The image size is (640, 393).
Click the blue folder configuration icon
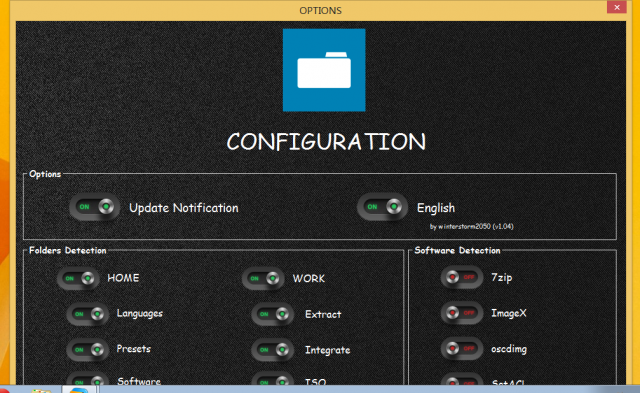pyautogui.click(x=324, y=70)
